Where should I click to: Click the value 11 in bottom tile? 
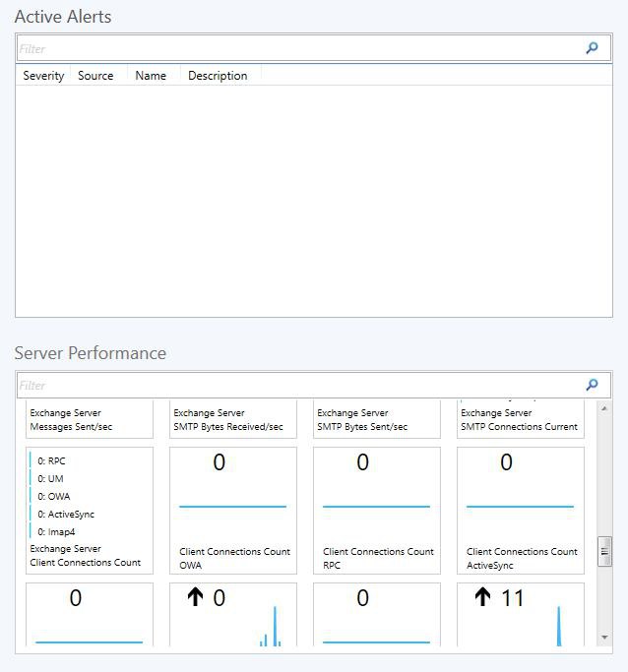[513, 598]
